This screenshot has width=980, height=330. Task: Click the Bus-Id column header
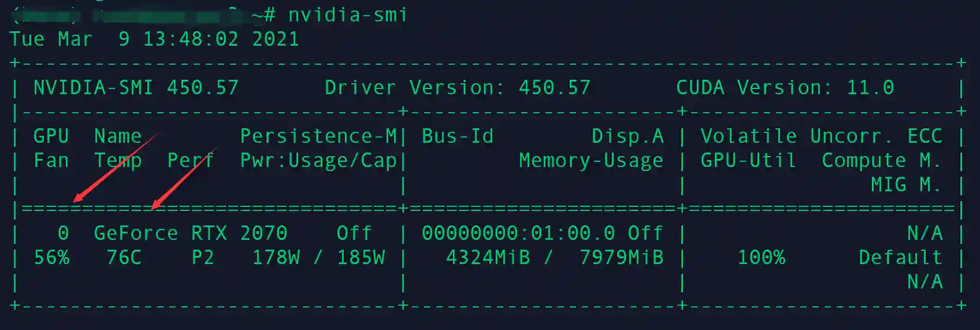point(458,136)
